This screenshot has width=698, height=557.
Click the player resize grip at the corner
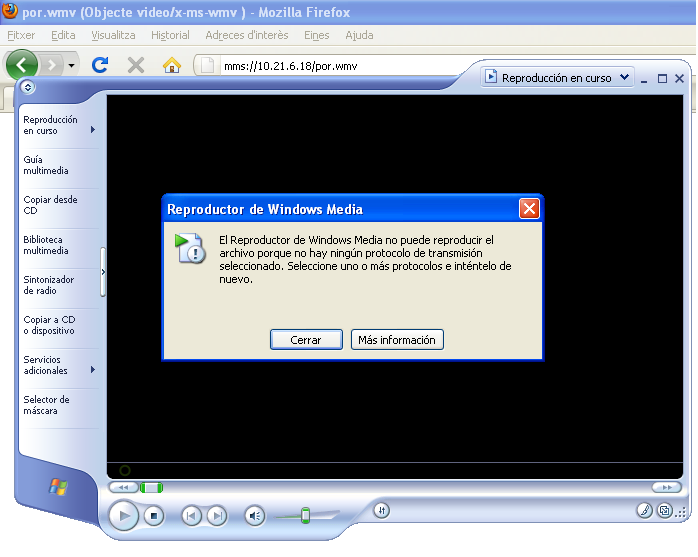[x=681, y=512]
